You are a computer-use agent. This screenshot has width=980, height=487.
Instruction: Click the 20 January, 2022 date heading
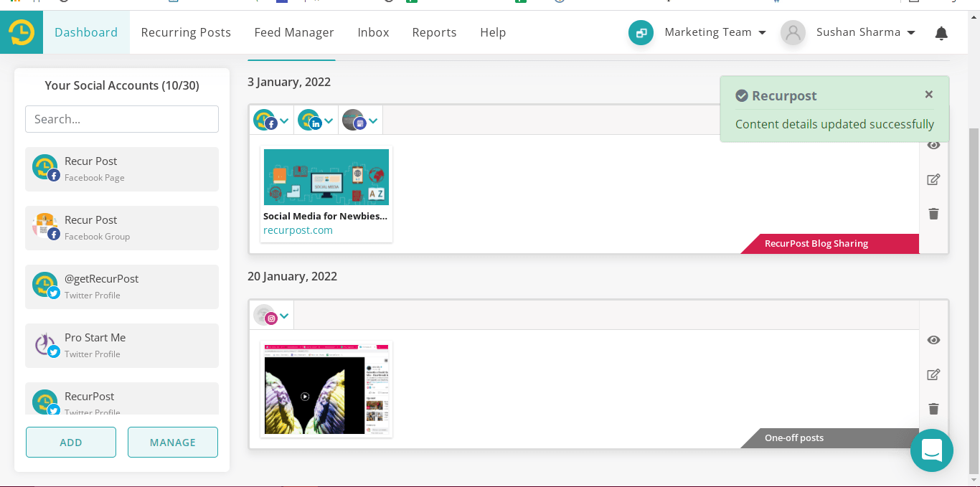[292, 276]
